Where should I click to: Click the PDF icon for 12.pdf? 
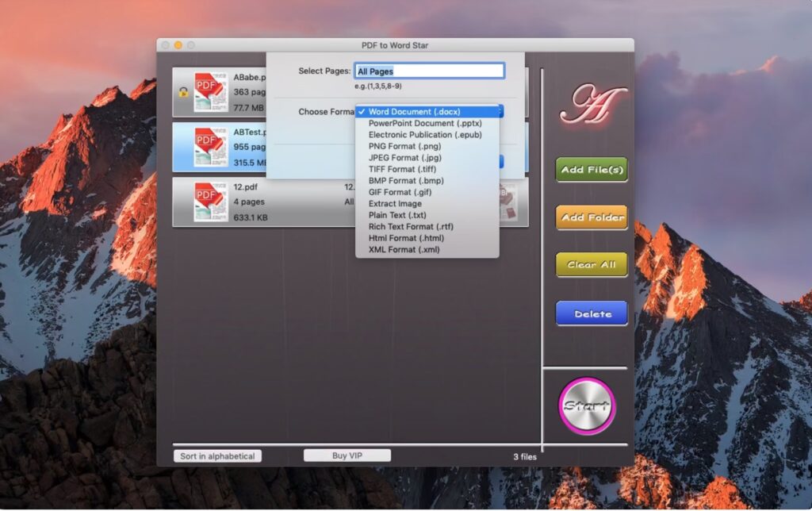pyautogui.click(x=210, y=201)
